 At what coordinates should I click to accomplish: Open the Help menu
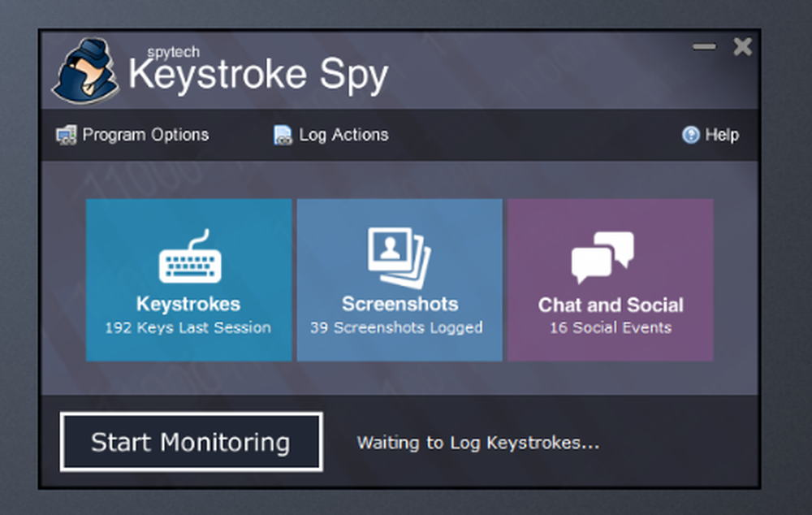coord(710,135)
